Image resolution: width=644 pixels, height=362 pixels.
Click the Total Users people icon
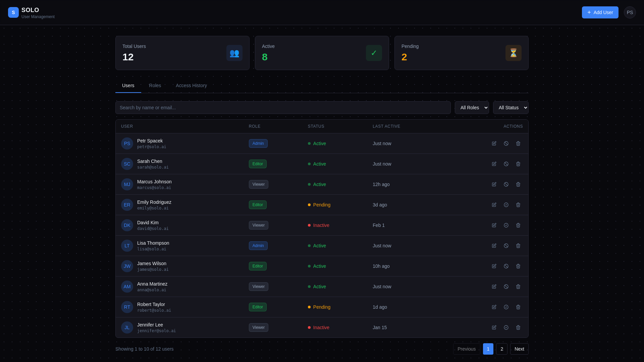(x=234, y=53)
